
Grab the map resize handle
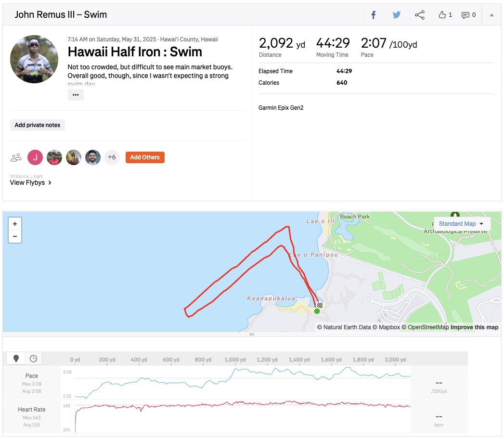pyautogui.click(x=251, y=334)
